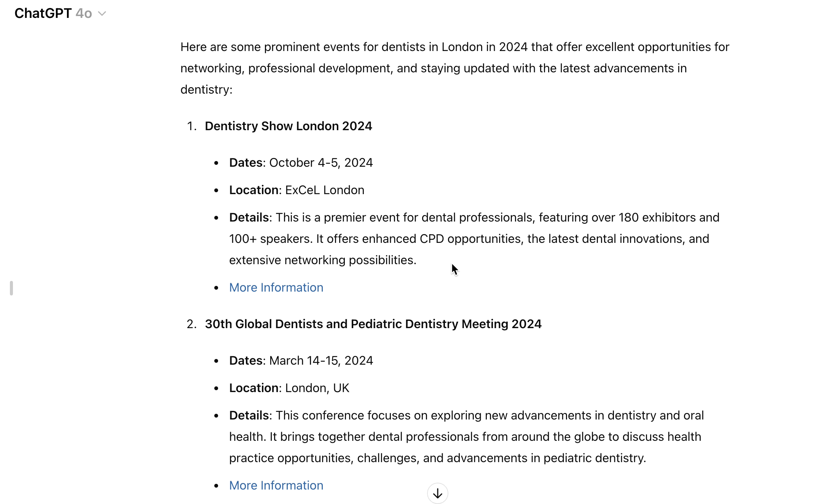
Task: Click the Dentistry Show London 2024 heading
Action: coord(288,126)
